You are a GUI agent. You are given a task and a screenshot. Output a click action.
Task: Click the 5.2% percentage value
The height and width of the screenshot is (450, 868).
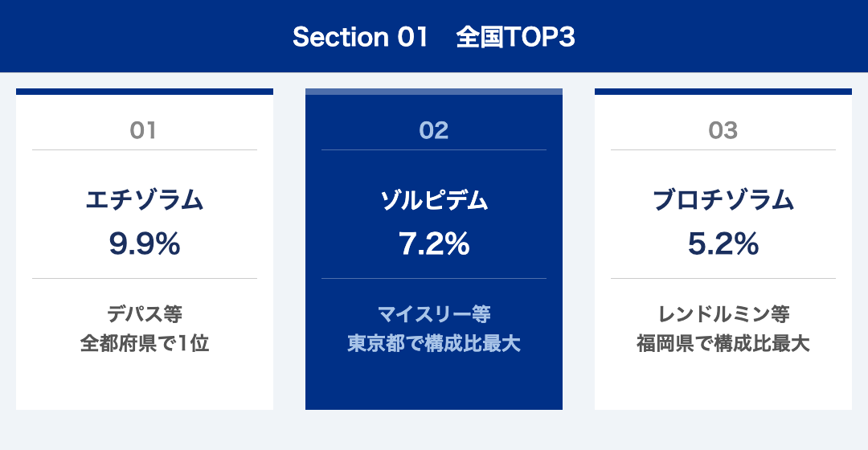(723, 243)
